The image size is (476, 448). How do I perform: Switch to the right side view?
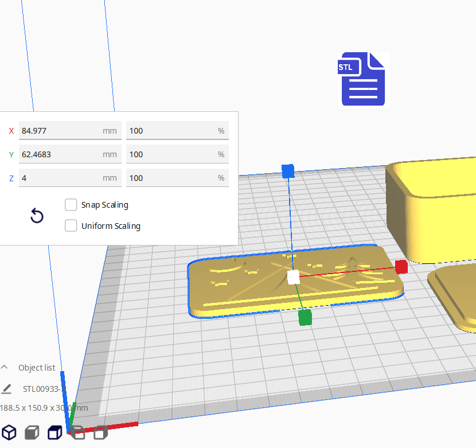click(x=101, y=432)
